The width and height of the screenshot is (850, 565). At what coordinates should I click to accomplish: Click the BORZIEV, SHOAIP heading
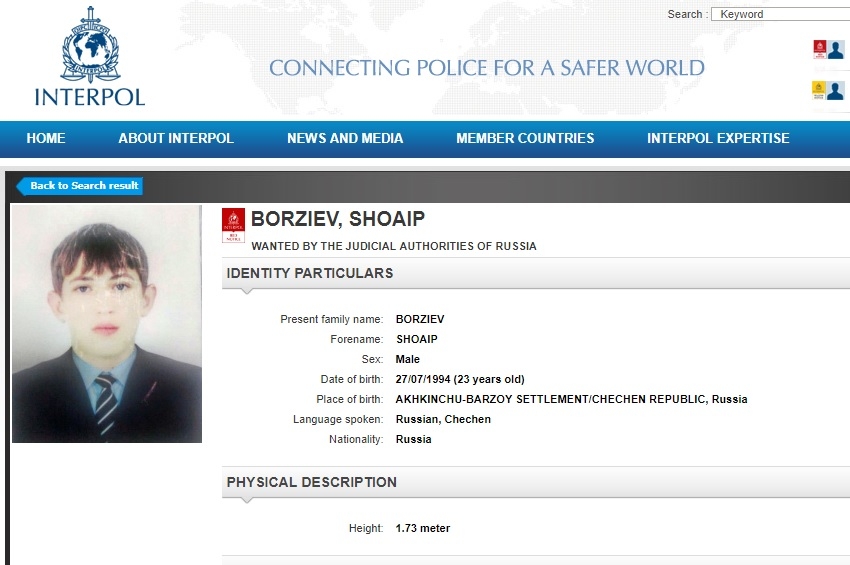coord(338,219)
